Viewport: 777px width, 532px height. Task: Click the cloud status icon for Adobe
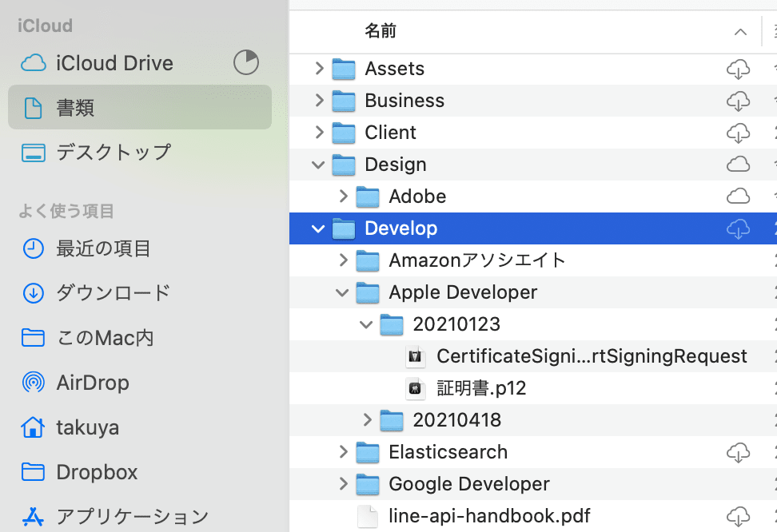coord(738,197)
